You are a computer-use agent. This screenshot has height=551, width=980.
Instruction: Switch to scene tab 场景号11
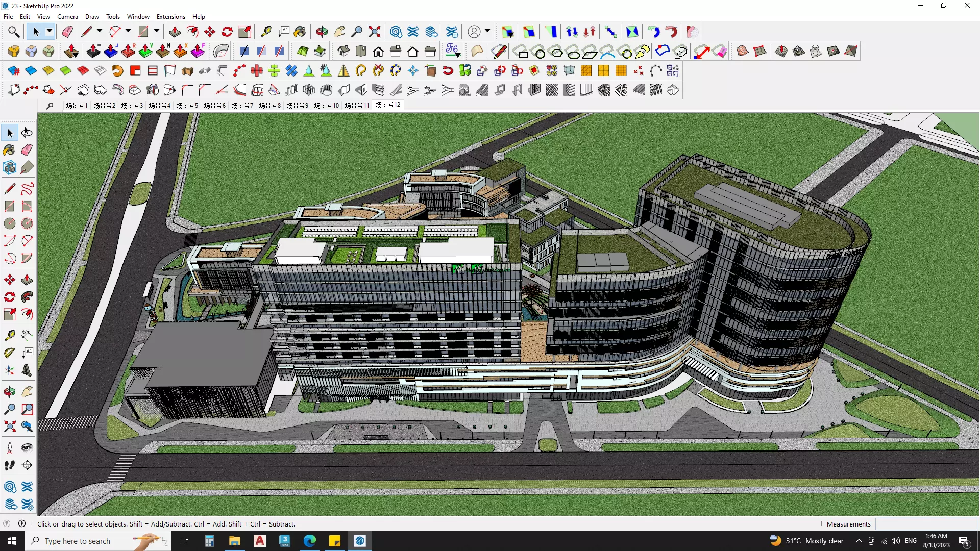tap(357, 105)
